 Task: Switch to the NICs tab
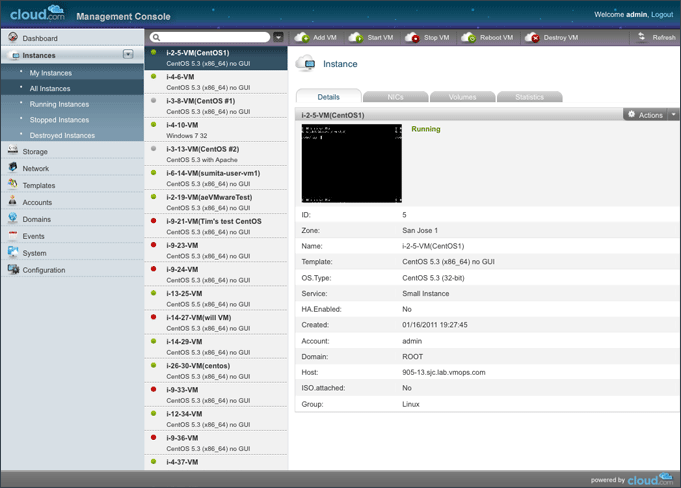coord(396,96)
